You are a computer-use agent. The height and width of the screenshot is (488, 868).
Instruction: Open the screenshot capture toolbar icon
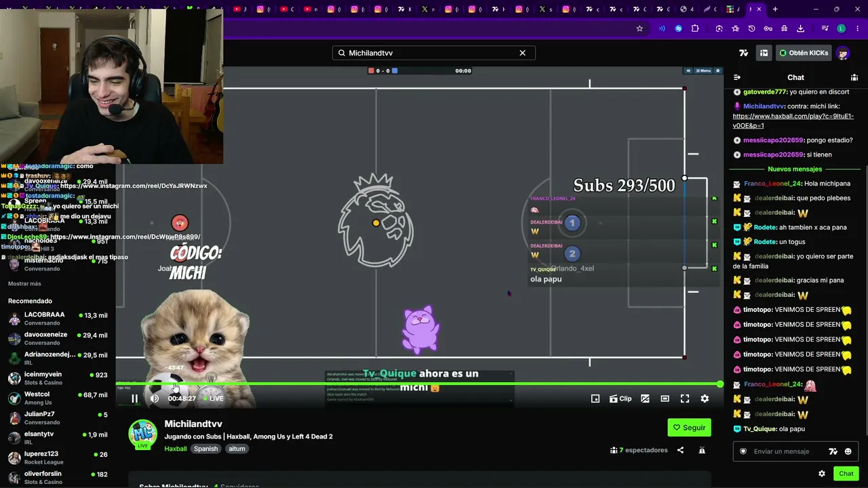[x=719, y=28]
